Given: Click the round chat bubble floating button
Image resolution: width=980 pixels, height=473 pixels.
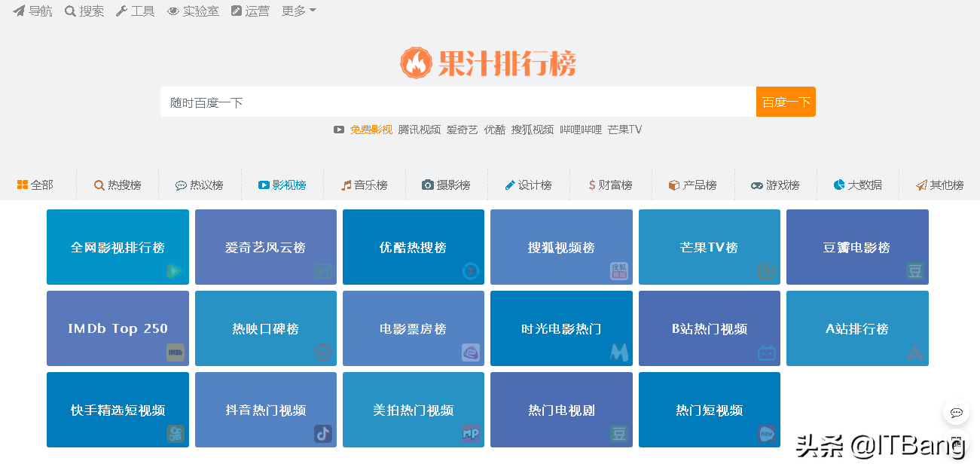Looking at the screenshot, I should (957, 412).
